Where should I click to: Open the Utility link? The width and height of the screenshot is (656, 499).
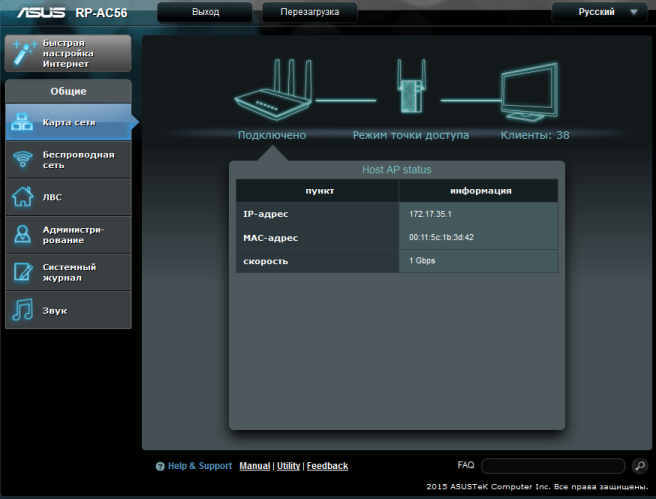288,466
